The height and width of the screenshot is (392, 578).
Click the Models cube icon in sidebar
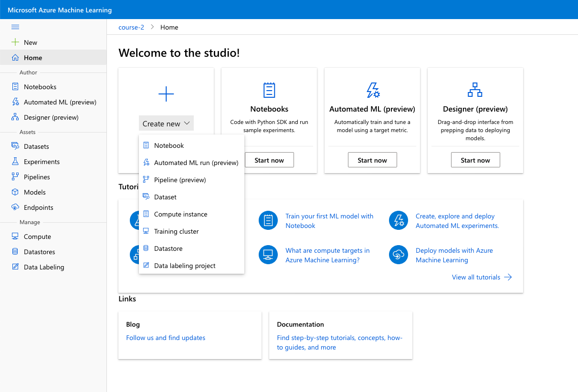pos(15,192)
